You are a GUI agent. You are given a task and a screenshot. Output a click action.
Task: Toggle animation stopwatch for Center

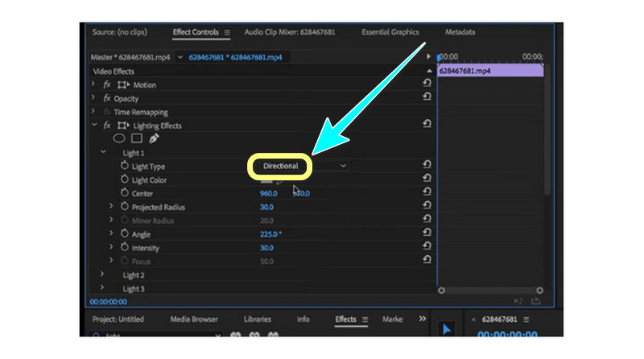124,193
